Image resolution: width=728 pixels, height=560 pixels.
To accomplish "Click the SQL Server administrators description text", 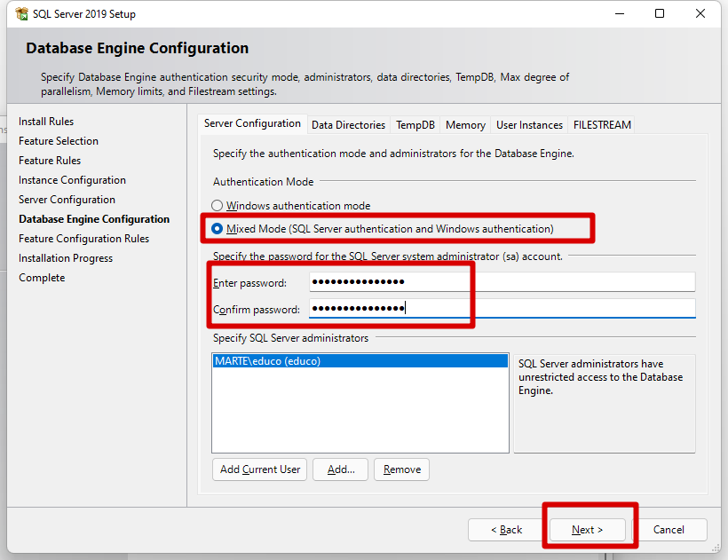I will [600, 377].
